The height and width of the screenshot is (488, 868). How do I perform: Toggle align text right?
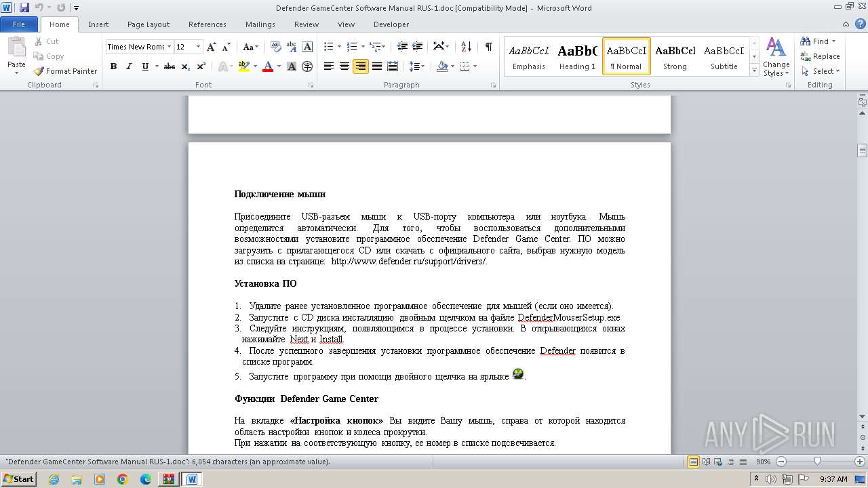361,66
